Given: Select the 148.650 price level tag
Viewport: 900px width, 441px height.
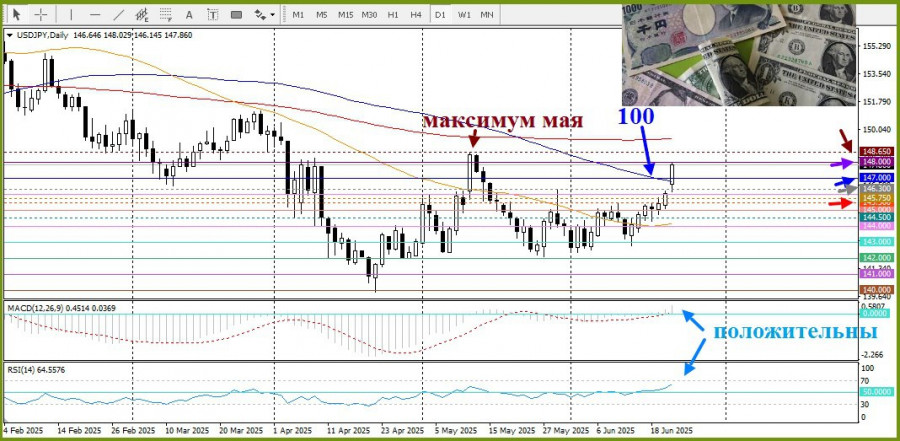Looking at the screenshot, I should [x=877, y=152].
